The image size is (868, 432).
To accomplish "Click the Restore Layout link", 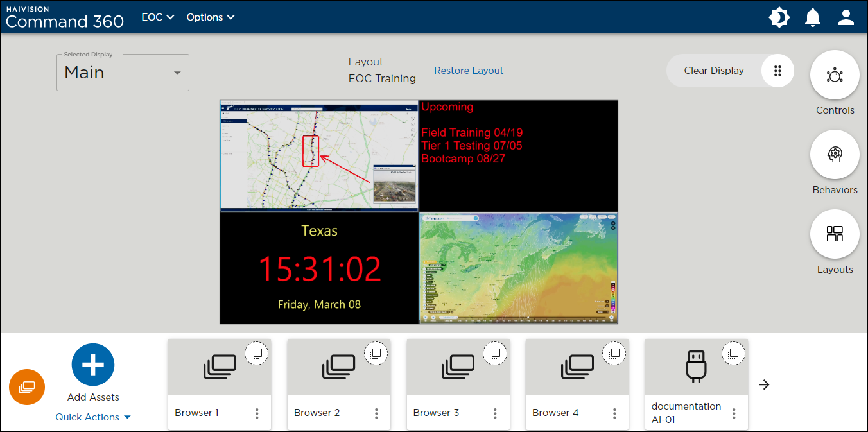I will click(x=469, y=71).
